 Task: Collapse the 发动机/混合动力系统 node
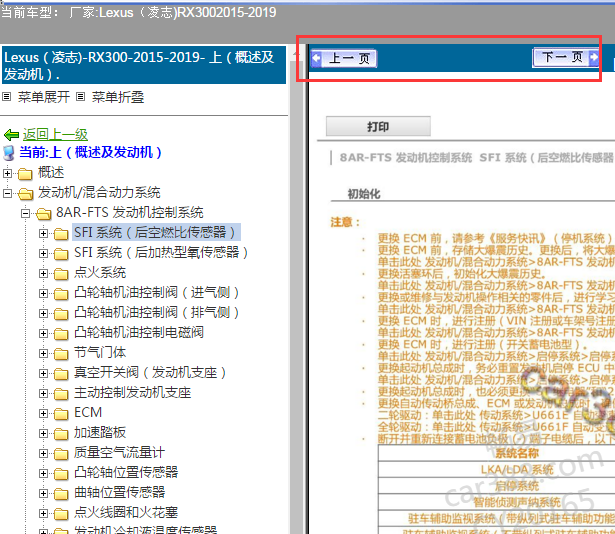(x=7, y=193)
